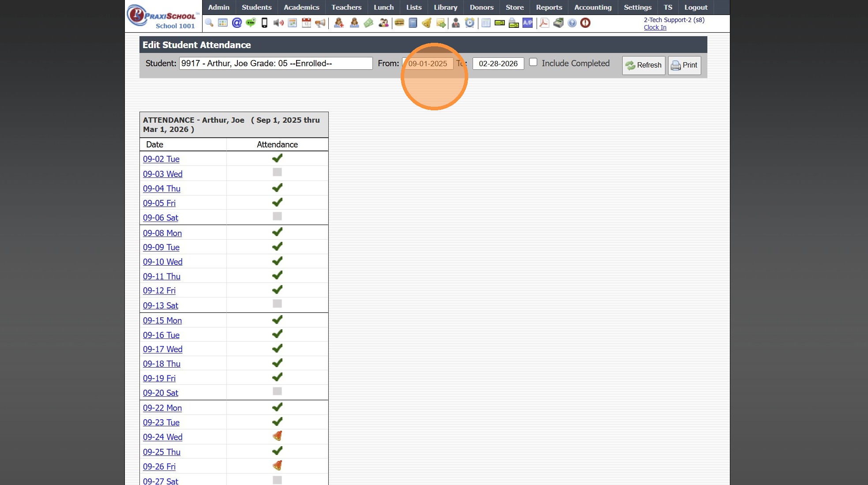The height and width of the screenshot is (485, 868).
Task: Click the Clock In link
Action: [655, 27]
